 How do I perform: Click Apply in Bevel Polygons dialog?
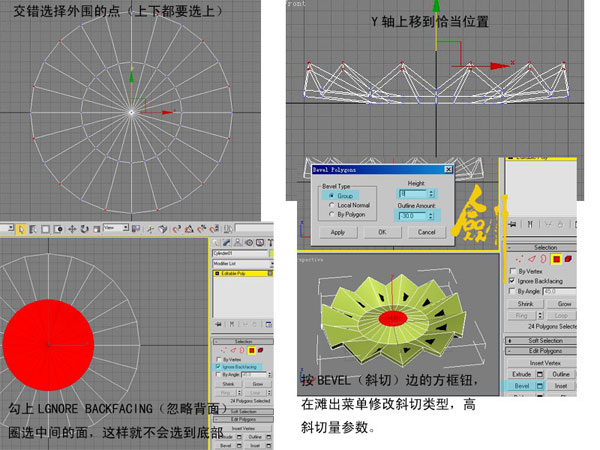click(x=338, y=232)
